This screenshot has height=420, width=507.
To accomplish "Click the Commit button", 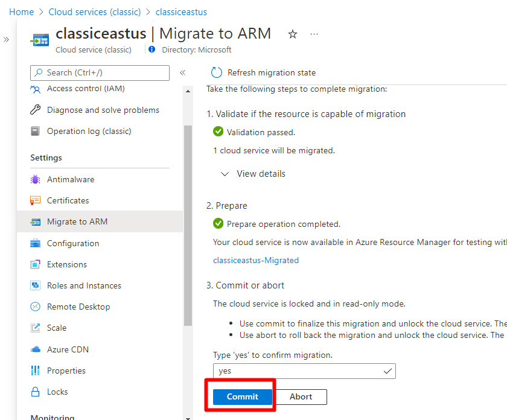I will tap(242, 396).
